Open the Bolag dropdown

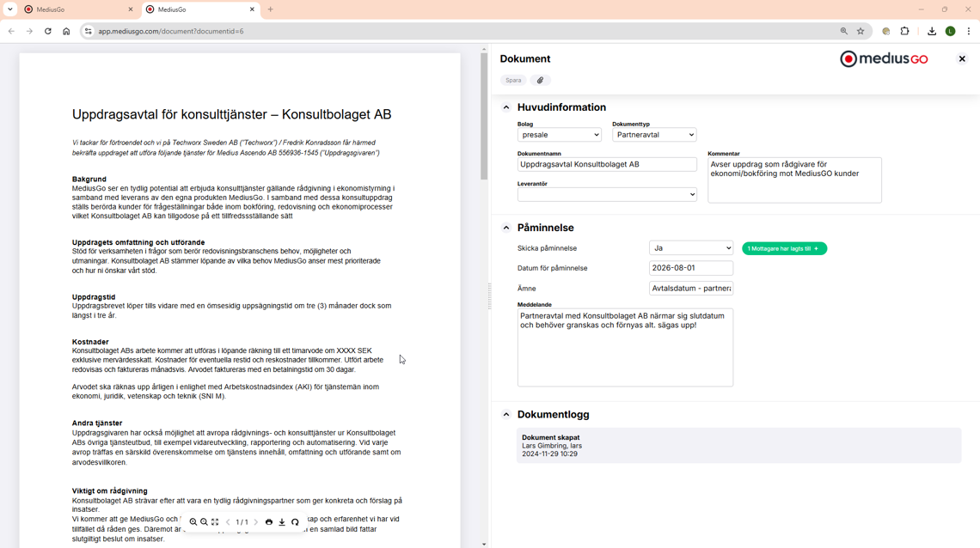click(x=560, y=135)
